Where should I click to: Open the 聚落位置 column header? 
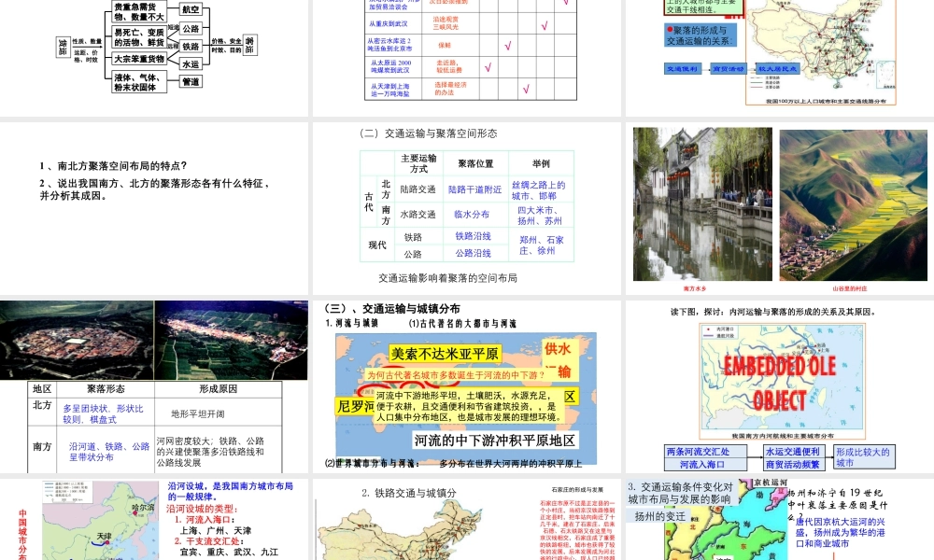[476, 161]
